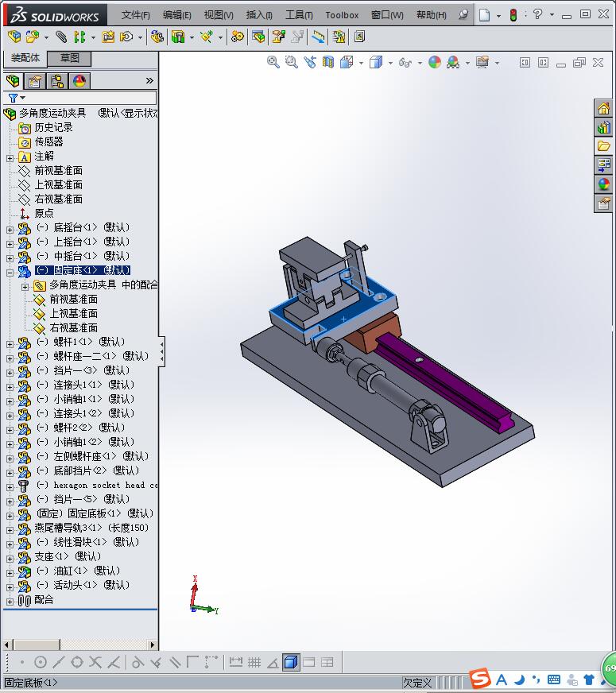The image size is (616, 693).
Task: Open the SolidWorks Resources home task pane
Action: point(603,108)
